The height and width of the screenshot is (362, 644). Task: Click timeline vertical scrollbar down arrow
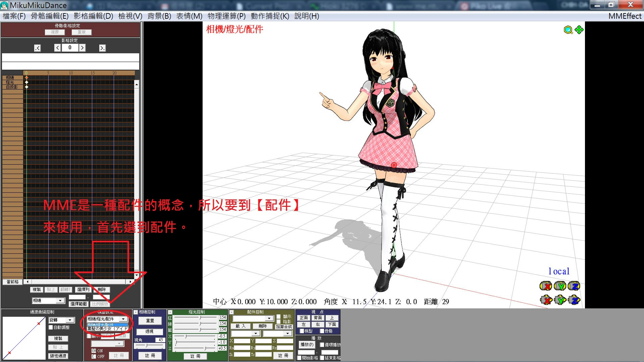click(x=137, y=276)
